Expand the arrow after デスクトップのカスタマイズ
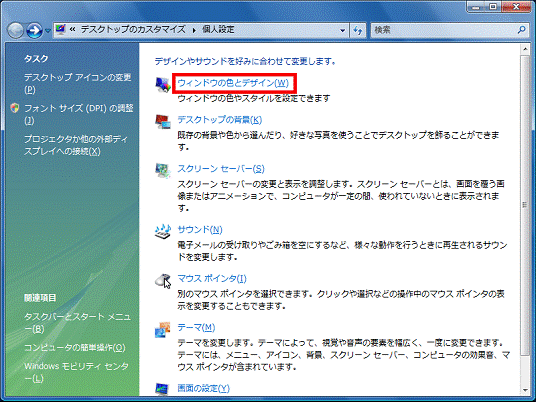 [194, 30]
